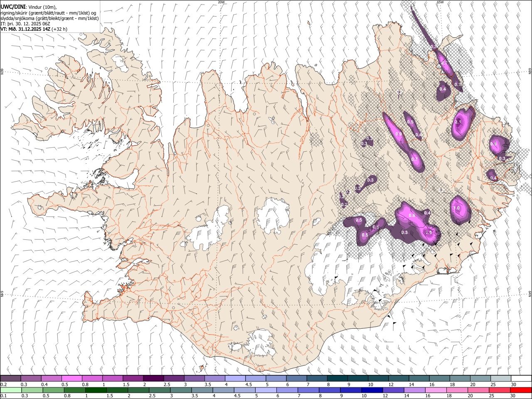The height and width of the screenshot is (399, 532).
Task: Click the 15W longitude label at the top
Action: pos(440,2)
